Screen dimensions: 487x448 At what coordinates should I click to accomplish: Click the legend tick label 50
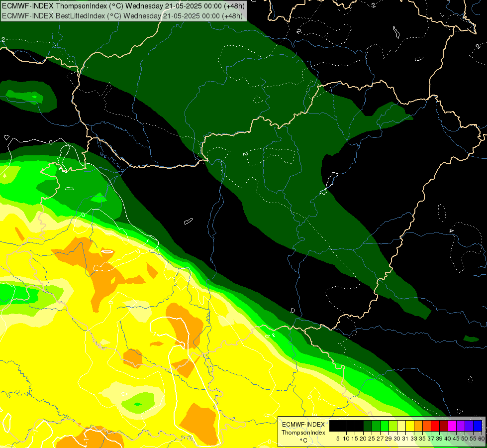[465, 439]
